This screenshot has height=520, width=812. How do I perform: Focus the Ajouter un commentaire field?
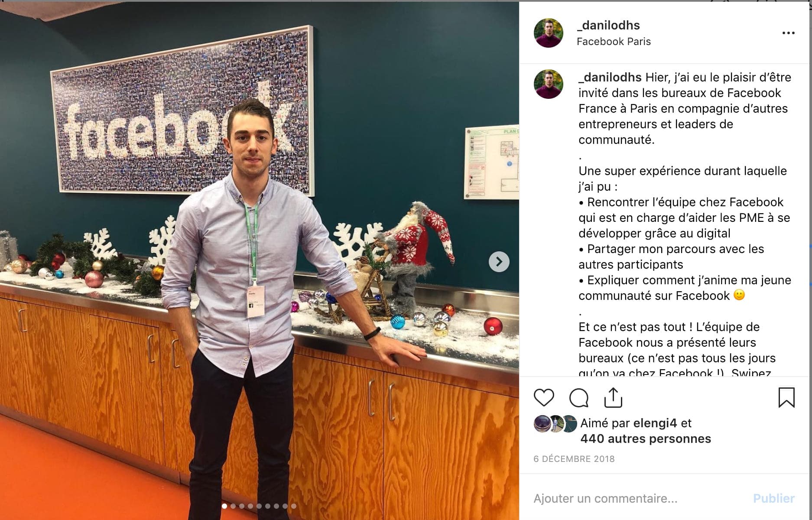click(x=637, y=498)
